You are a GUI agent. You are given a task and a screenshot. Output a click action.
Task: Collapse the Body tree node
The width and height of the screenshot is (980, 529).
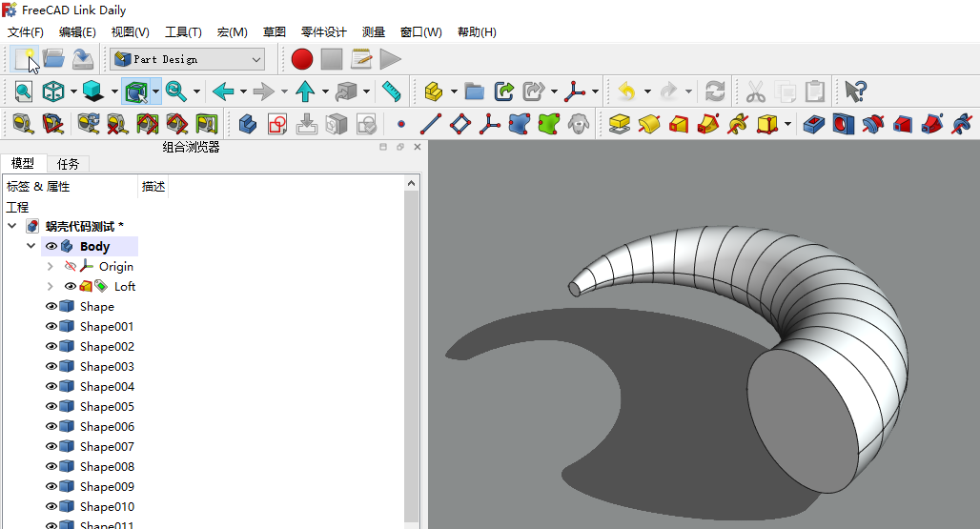click(31, 247)
